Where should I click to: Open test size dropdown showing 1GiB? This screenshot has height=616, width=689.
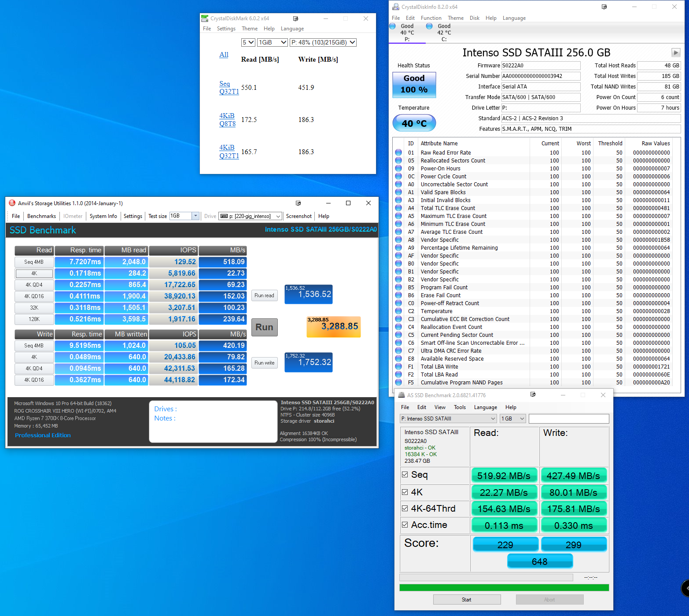(273, 42)
